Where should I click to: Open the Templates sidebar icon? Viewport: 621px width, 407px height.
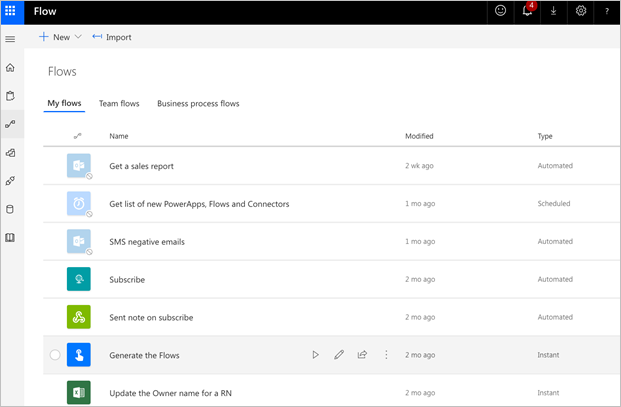10,152
